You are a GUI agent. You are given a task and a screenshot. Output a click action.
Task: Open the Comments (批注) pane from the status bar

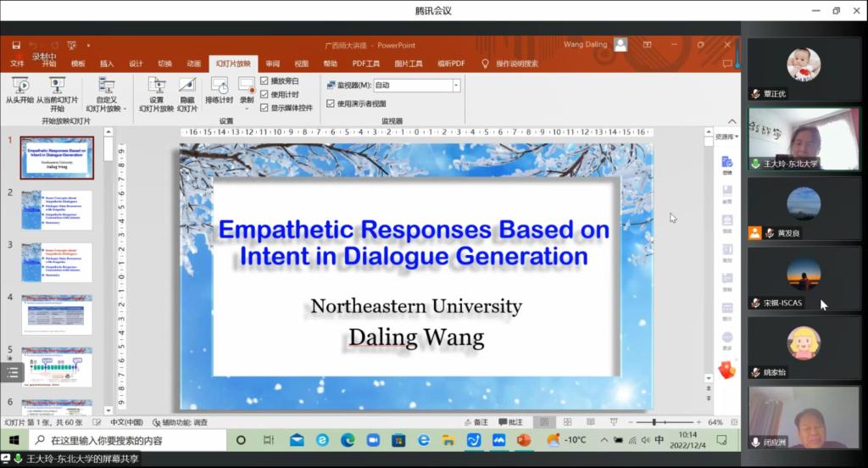pyautogui.click(x=510, y=422)
